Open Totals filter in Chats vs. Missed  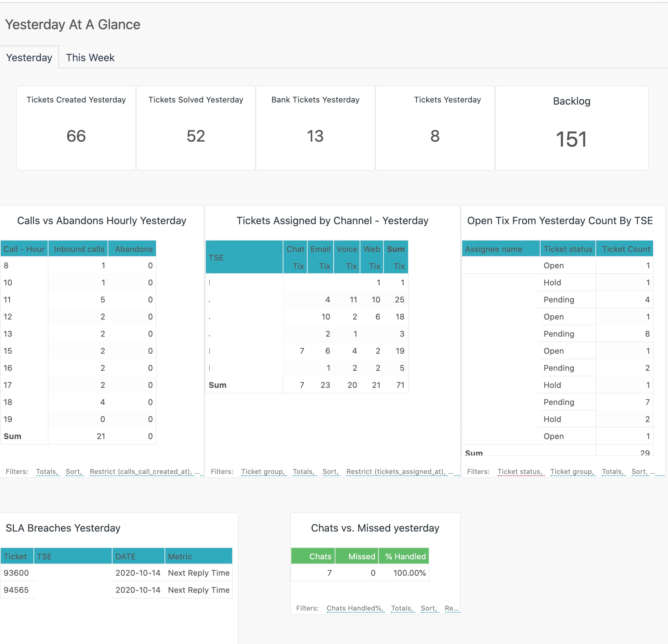click(x=403, y=608)
